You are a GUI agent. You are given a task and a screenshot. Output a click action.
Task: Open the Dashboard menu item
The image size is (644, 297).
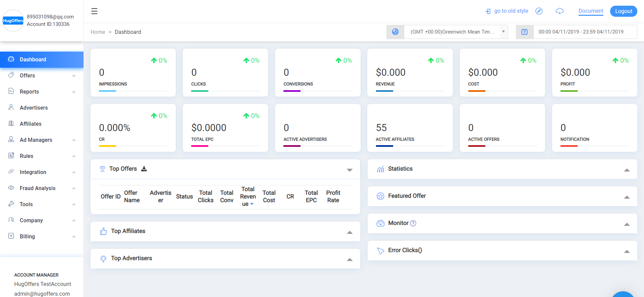(42, 59)
